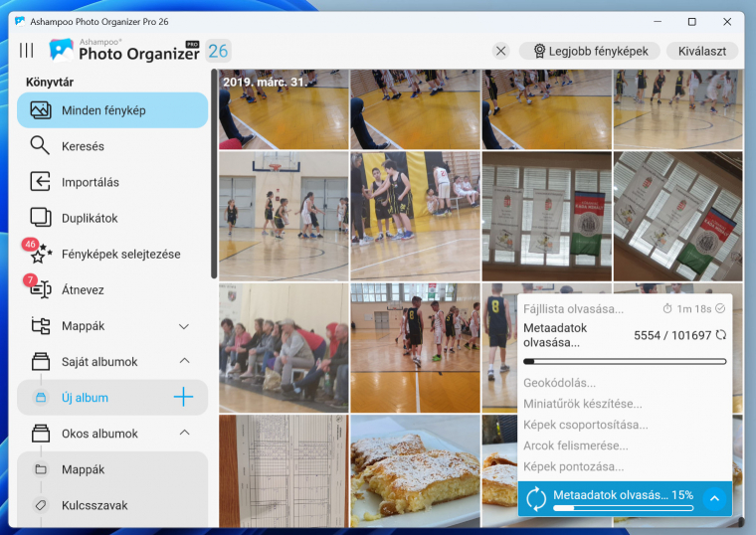Select Mappák under Okos albumok
The height and width of the screenshot is (535, 756).
pos(83,469)
